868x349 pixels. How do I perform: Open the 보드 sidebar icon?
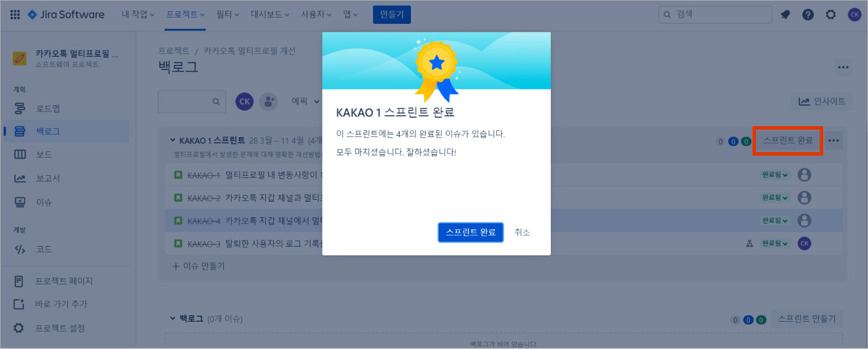point(20,154)
